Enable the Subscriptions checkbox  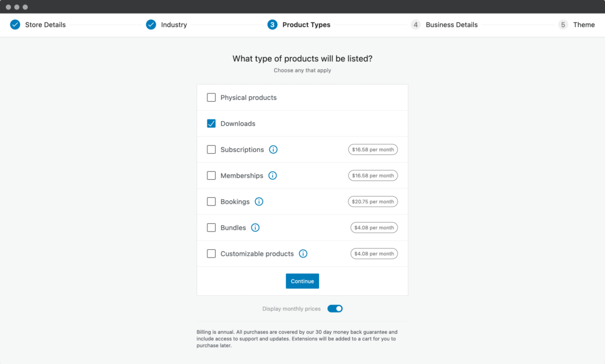(x=212, y=149)
